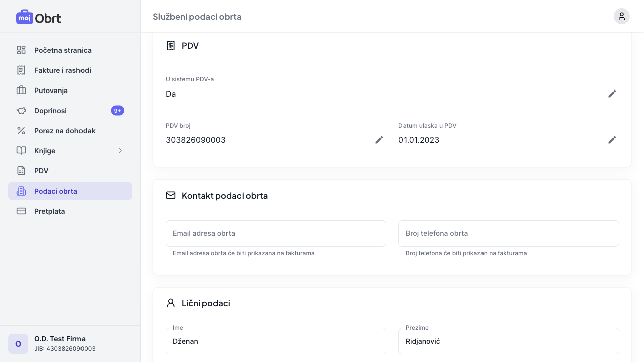The width and height of the screenshot is (644, 362).
Task: Open the PDV sidebar page
Action: 41,171
